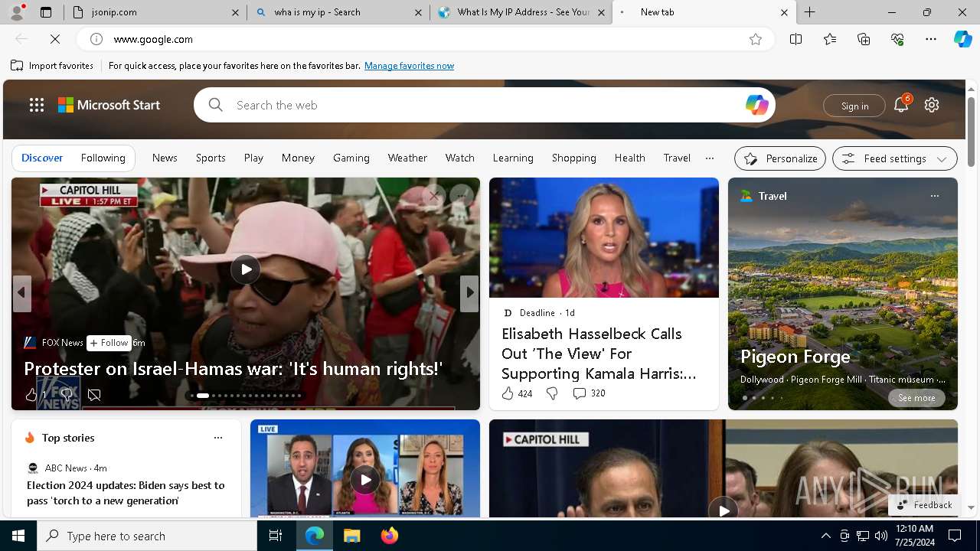This screenshot has width=980, height=551.
Task: Open the notifications bell
Action: [x=901, y=105]
